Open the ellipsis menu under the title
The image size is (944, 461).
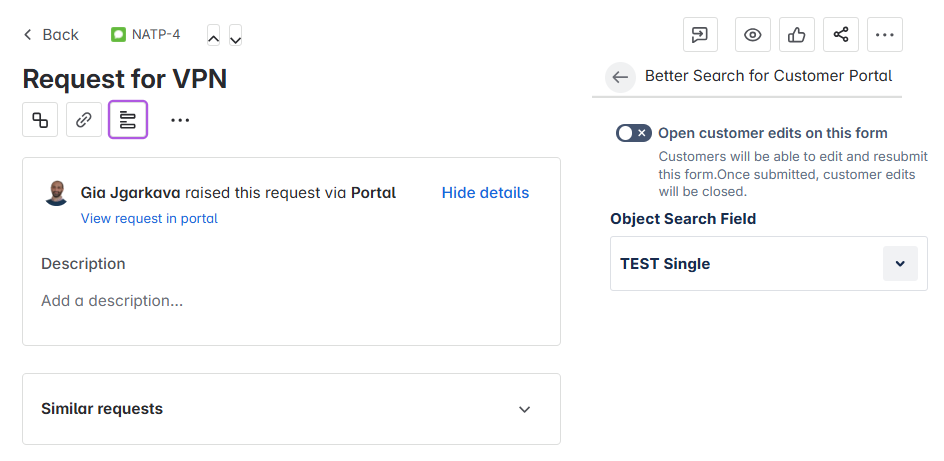pyautogui.click(x=180, y=120)
